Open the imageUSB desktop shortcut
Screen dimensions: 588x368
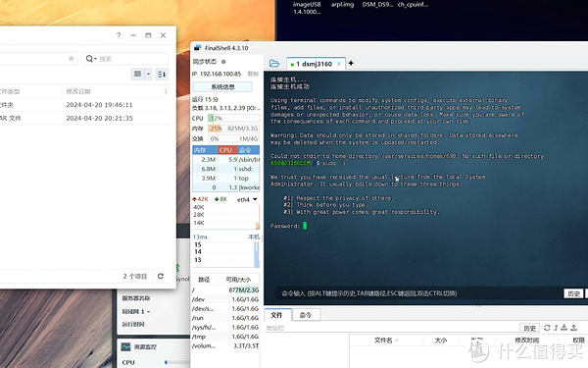307,8
